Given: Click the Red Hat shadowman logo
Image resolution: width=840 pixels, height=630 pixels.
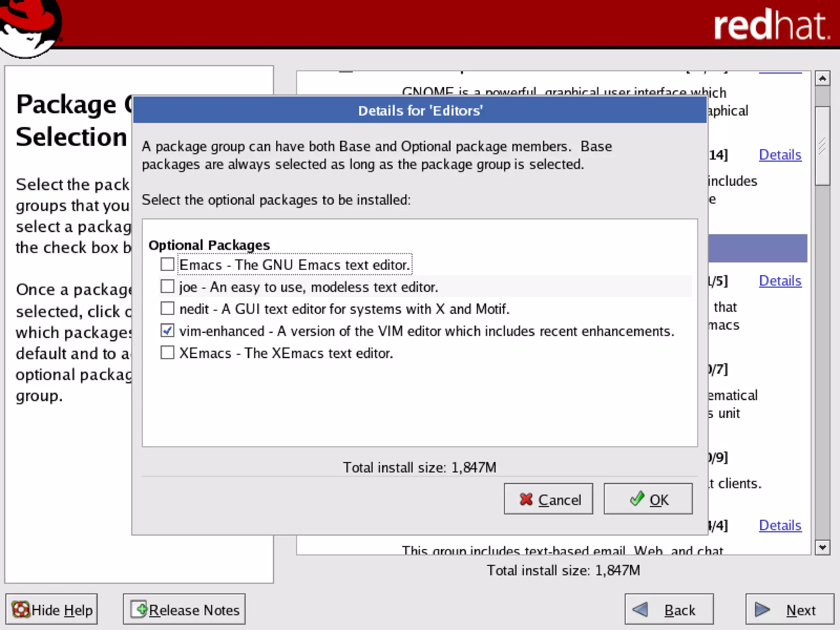Looking at the screenshot, I should [29, 27].
